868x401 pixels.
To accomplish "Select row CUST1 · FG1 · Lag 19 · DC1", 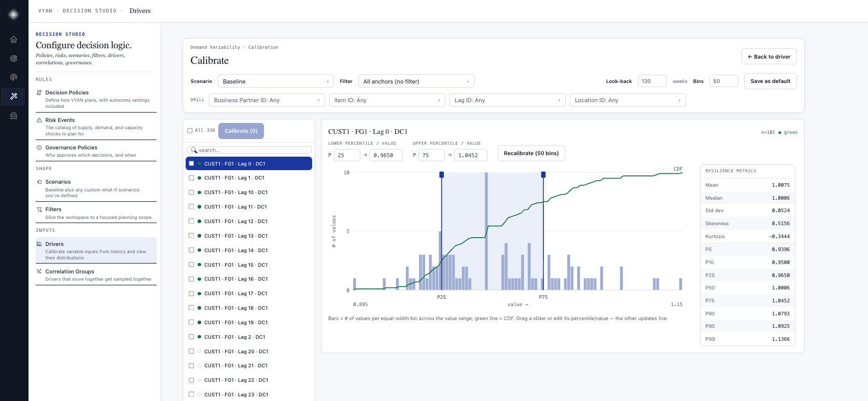I will tap(249, 322).
